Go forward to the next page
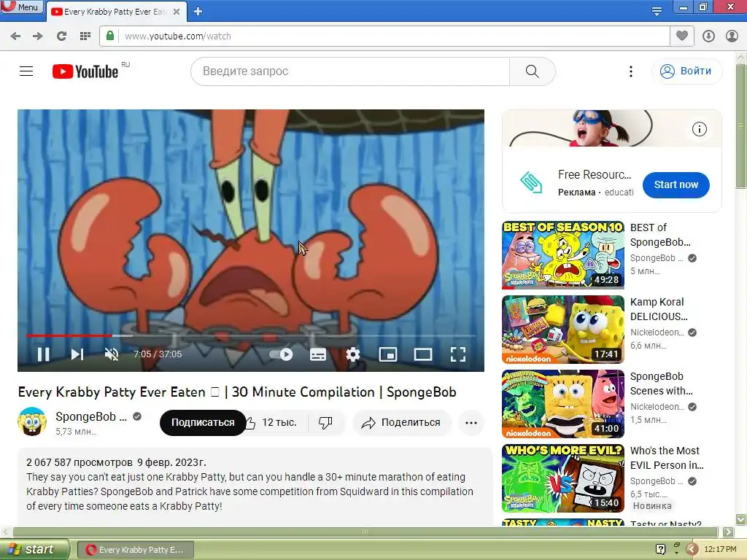 pos(38,36)
